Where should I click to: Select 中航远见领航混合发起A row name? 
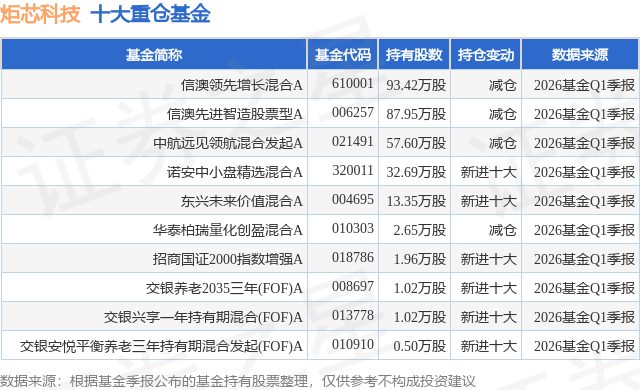228,143
